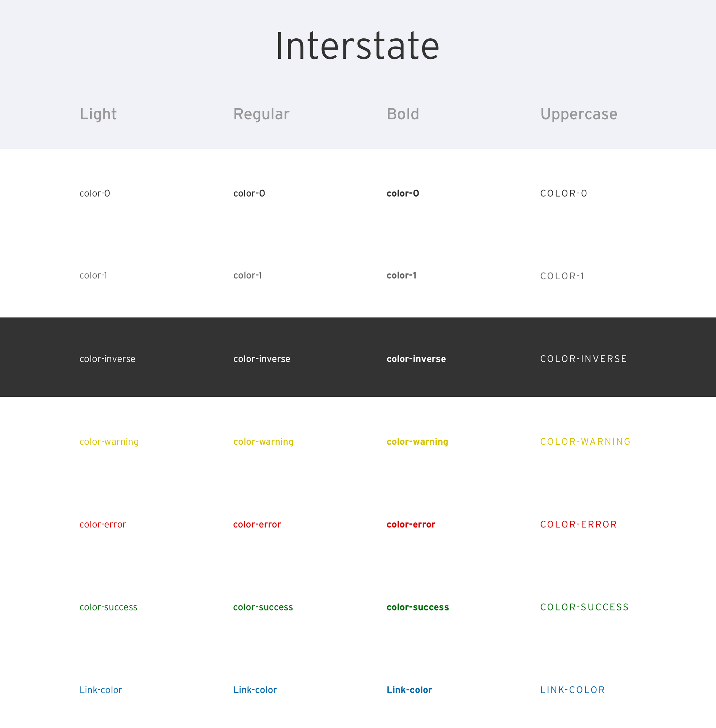Click the bold color-warning sample
716x728 pixels.
[x=417, y=442]
